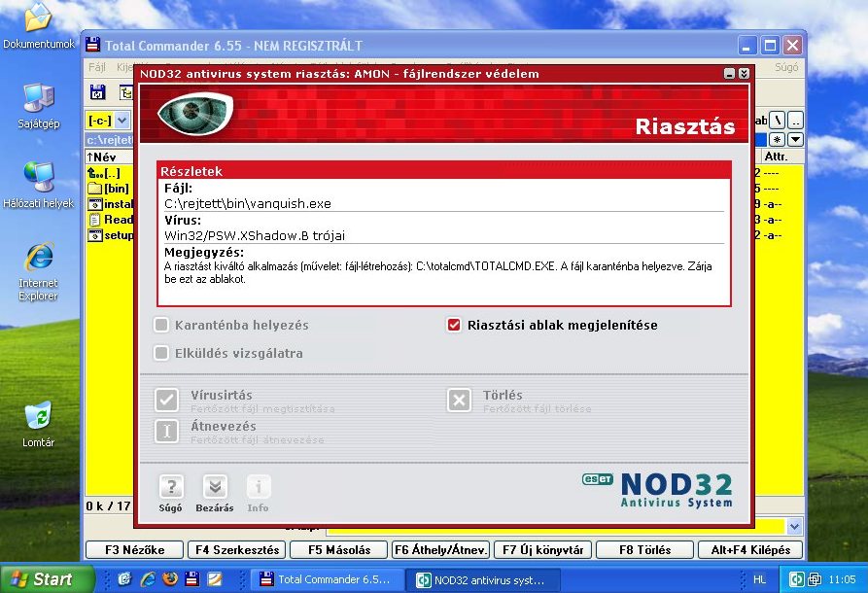This screenshot has width=868, height=593.
Task: Open Súgó menu in Total Commander
Action: point(786,67)
